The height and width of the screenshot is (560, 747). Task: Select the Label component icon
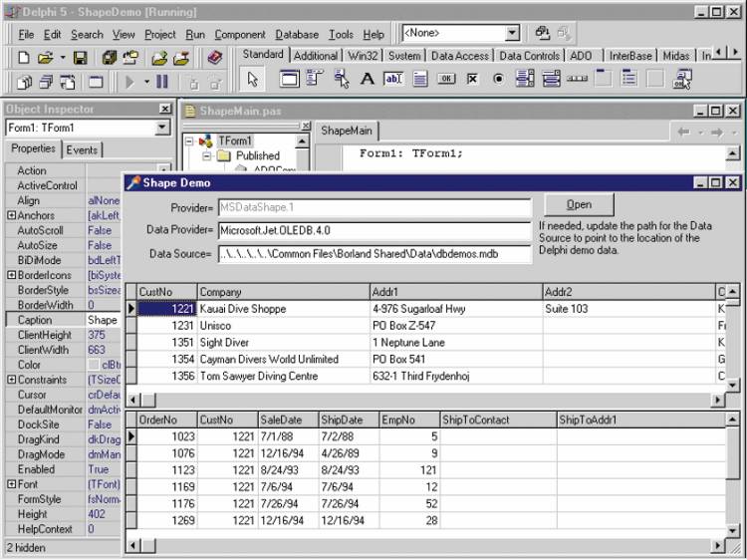pos(367,79)
